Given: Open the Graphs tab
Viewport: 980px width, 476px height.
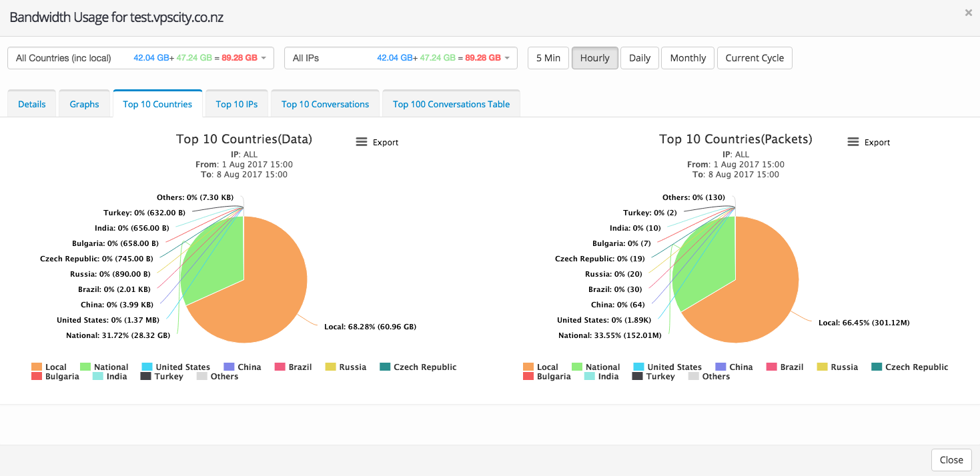Looking at the screenshot, I should 85,104.
